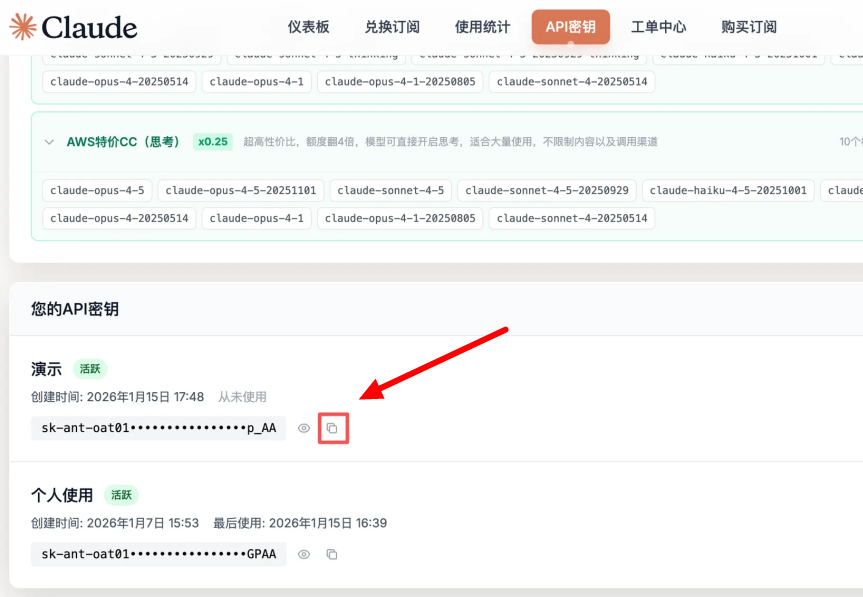Choose the claude-haiku-4-5-20251001 model chip
Viewport: 863px width, 597px height.
(x=728, y=190)
